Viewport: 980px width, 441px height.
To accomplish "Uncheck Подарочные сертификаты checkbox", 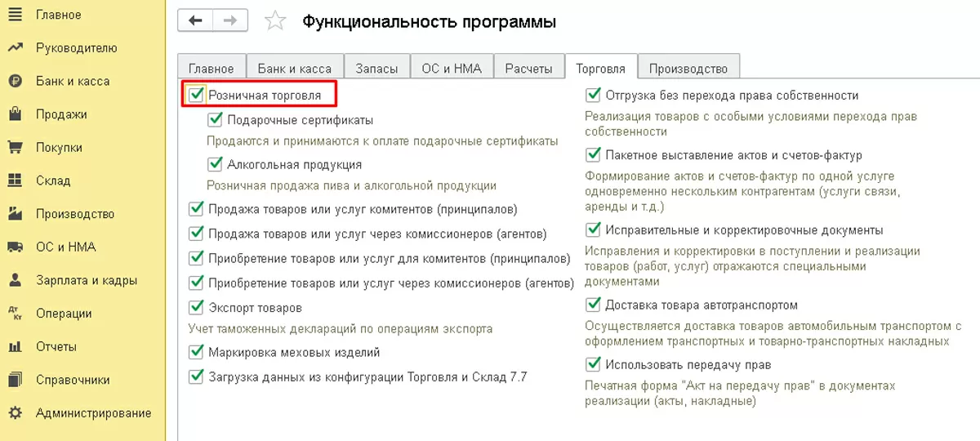I will (216, 120).
